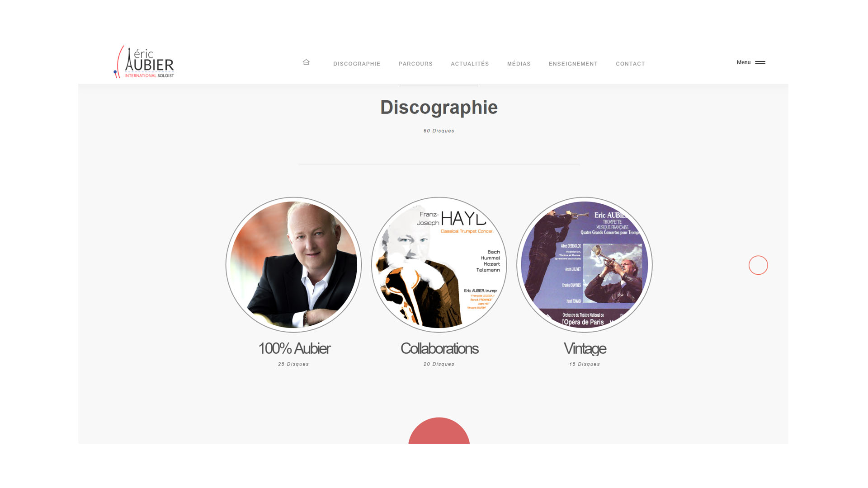This screenshot has height=488, width=868.
Task: Open the 100% Aubier portrait thumbnail
Action: 293,265
